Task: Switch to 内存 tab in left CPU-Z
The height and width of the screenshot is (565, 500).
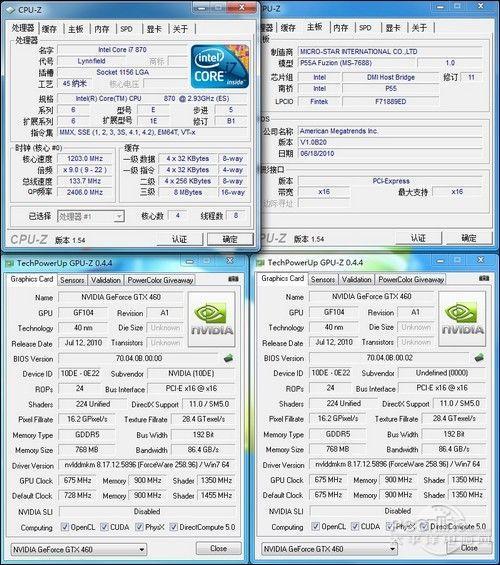Action: 102,29
